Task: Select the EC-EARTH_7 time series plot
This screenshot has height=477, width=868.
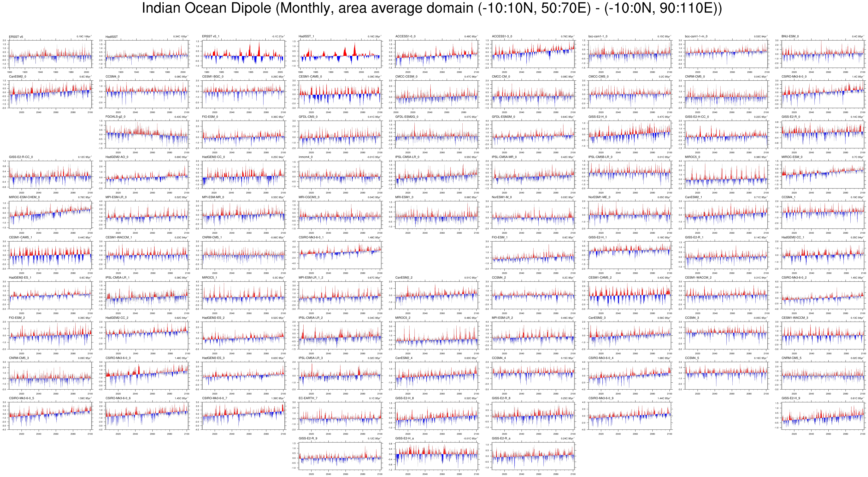Action: (340, 416)
